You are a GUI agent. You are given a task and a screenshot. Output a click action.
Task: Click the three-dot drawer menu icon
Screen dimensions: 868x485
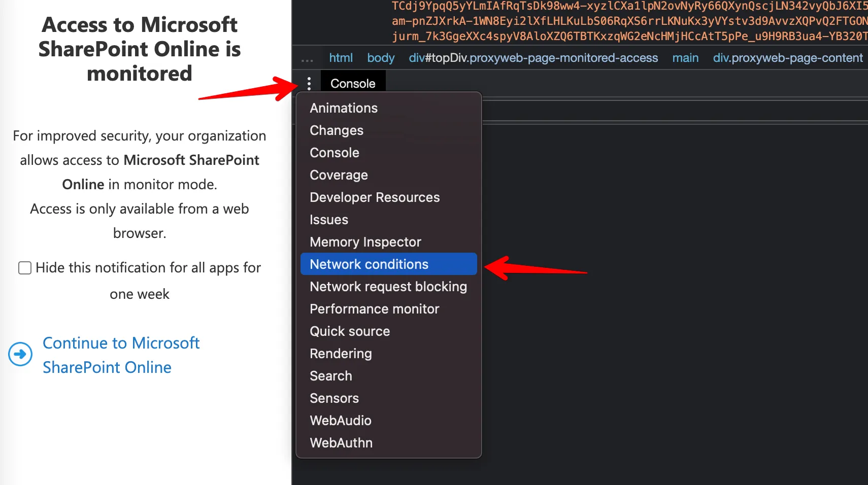(x=309, y=84)
